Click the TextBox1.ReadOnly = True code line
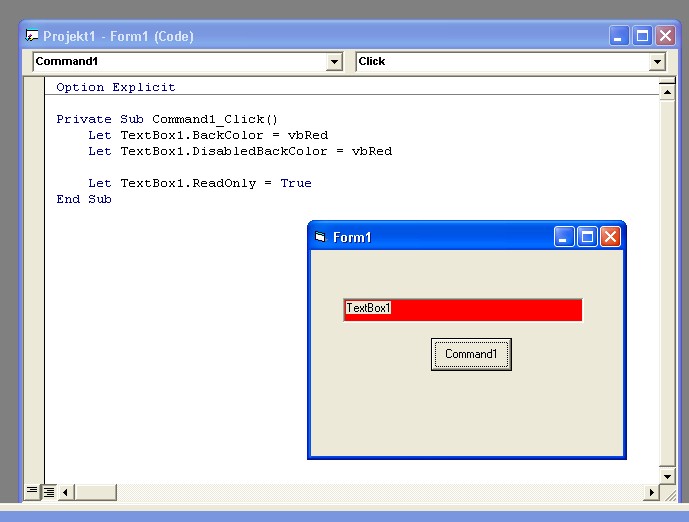This screenshot has height=522, width=689. coord(200,183)
